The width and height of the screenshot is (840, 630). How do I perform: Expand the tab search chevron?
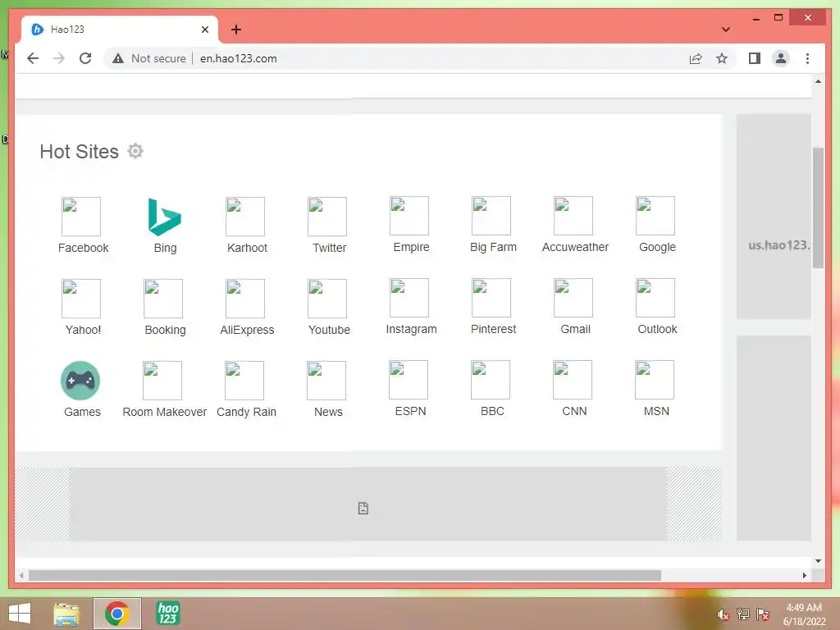tap(726, 30)
